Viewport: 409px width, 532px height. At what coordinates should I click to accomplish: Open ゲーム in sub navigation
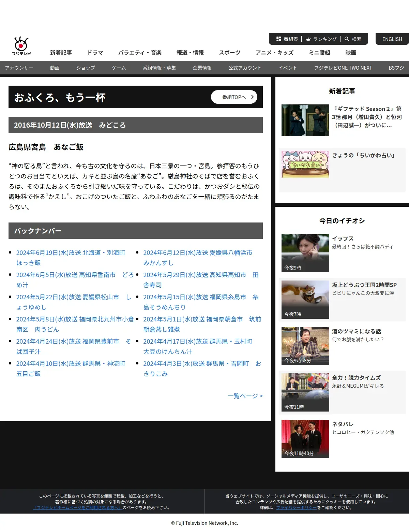click(x=119, y=68)
